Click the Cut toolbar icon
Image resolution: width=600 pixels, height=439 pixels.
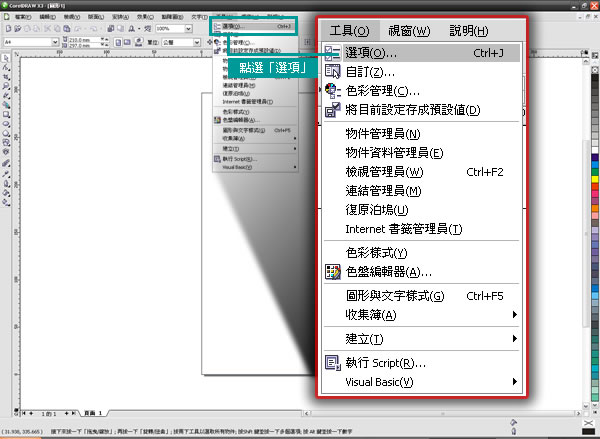(47, 29)
